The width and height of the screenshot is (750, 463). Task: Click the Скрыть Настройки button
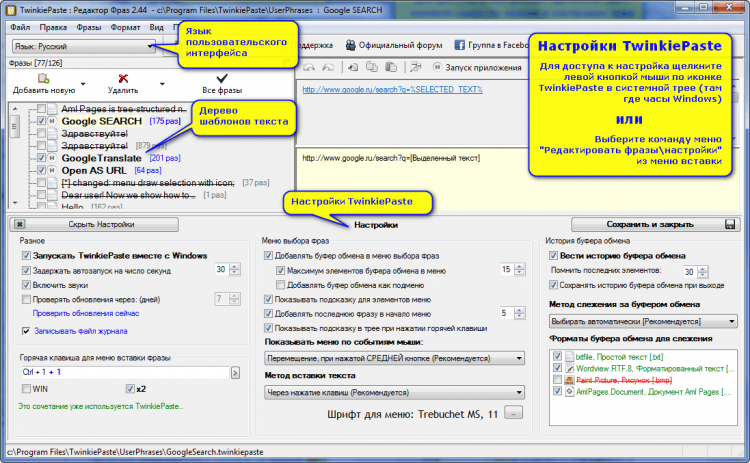coord(94,224)
